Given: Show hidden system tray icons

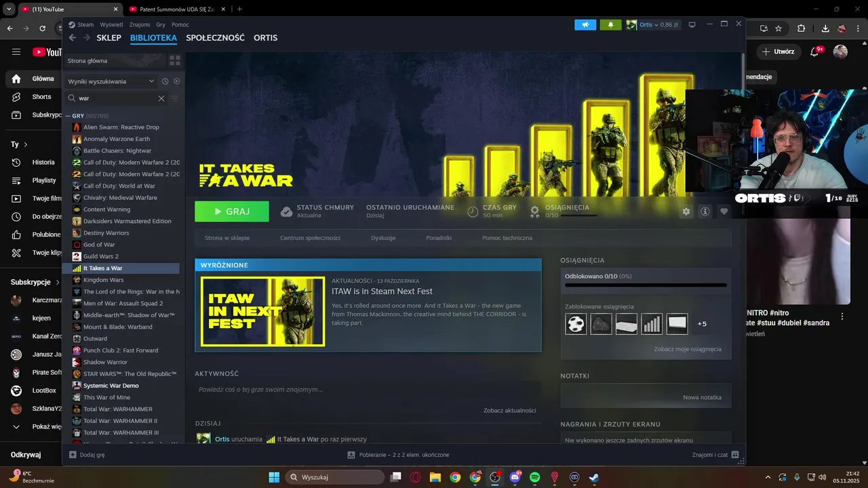Looking at the screenshot, I should click(768, 477).
